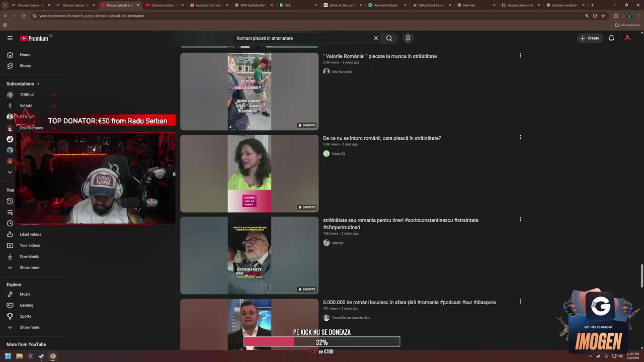Viewport: 644px width, 362px height.
Task: Open Info Romania channel
Action: click(342, 72)
